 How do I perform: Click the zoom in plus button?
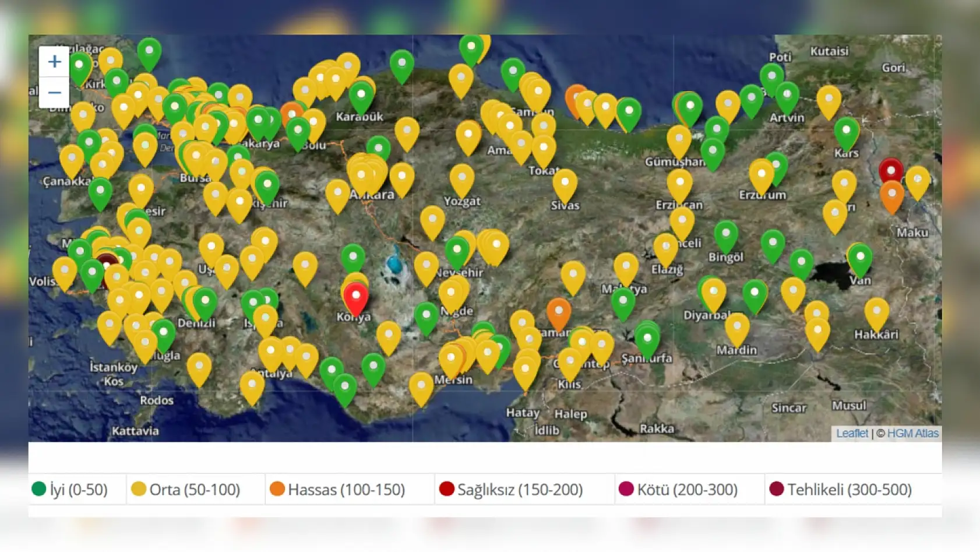(54, 62)
